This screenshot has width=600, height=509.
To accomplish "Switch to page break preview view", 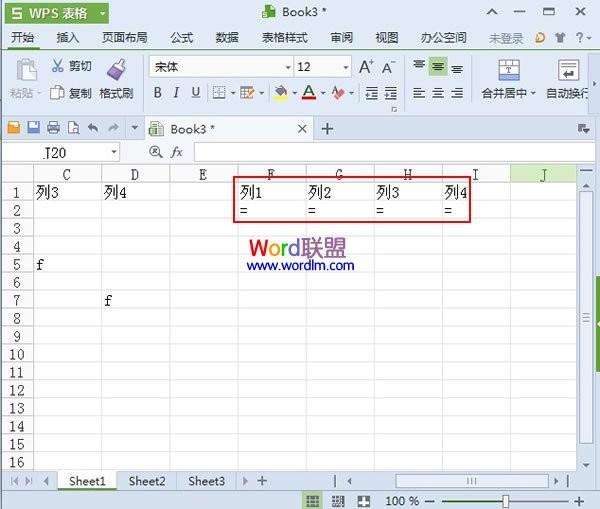I will point(338,501).
